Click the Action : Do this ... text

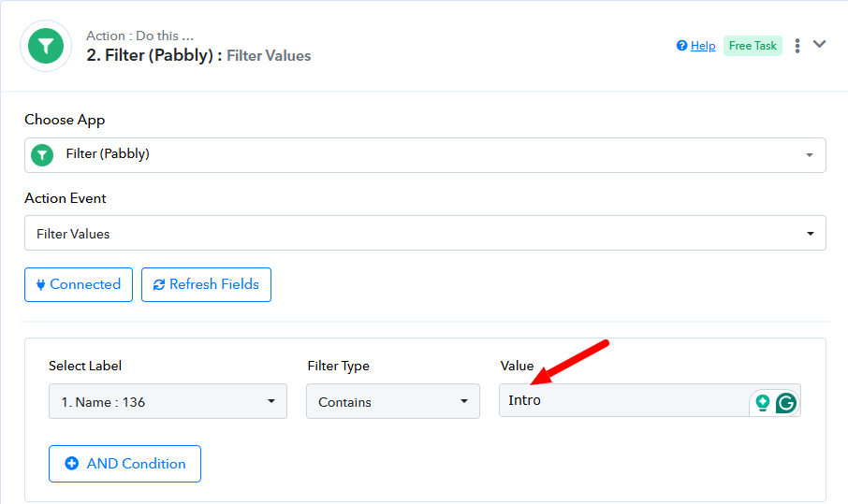coord(140,36)
